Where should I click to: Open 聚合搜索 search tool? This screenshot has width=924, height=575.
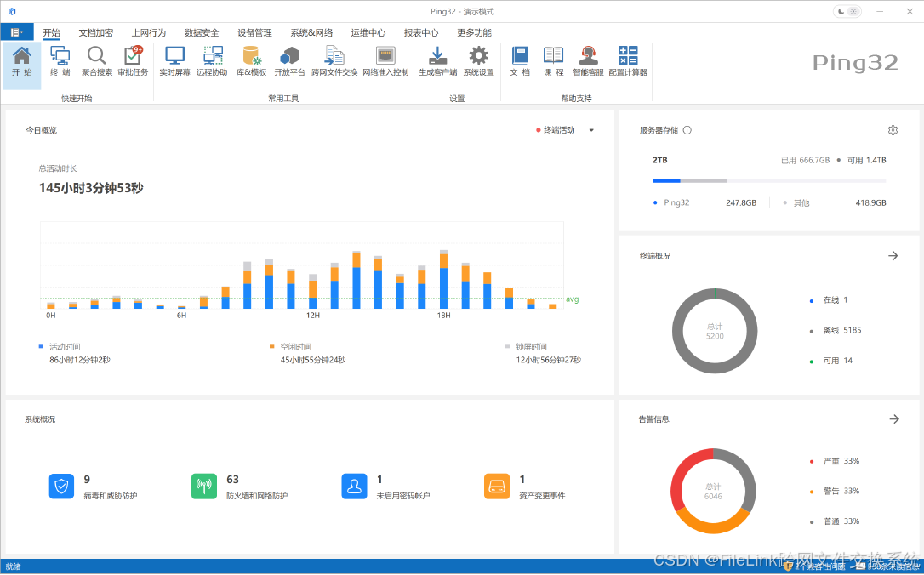click(x=97, y=61)
